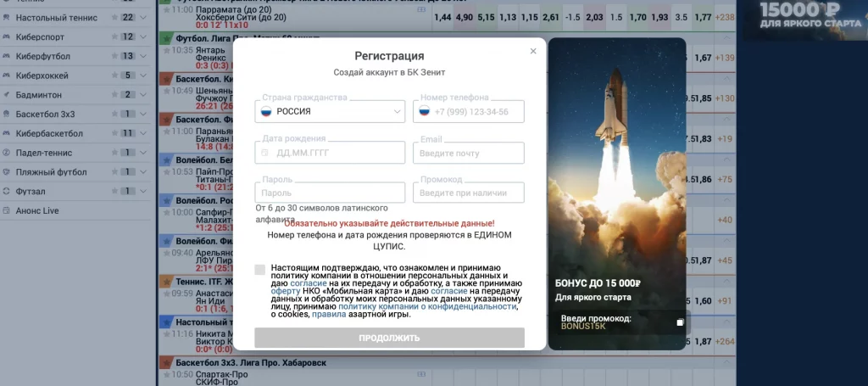Expand Бадминтон chevron
The width and height of the screenshot is (868, 386).
[x=143, y=95]
